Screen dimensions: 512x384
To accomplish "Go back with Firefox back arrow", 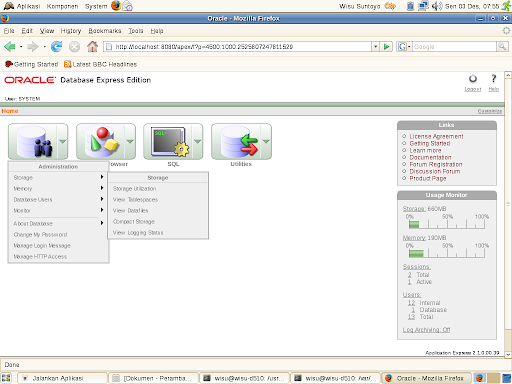I will [10, 47].
